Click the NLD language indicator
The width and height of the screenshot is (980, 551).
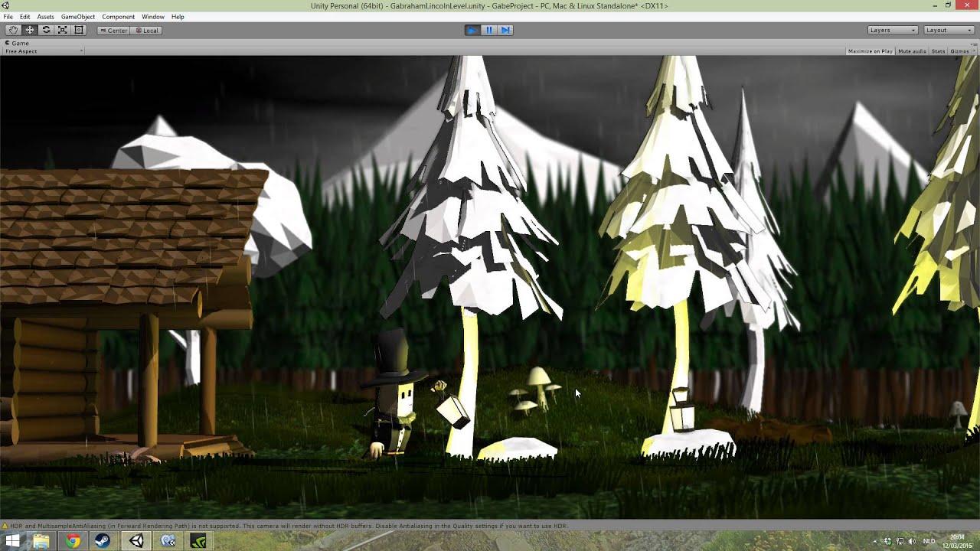click(929, 541)
